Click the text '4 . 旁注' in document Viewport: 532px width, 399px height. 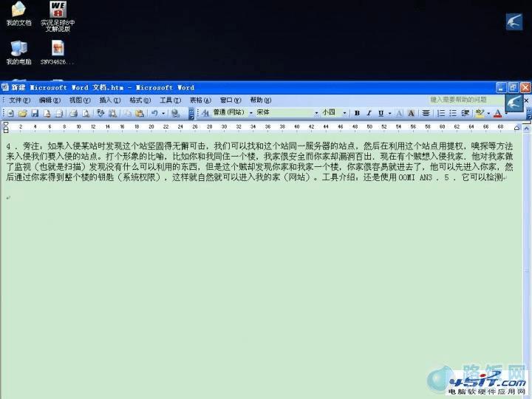pyautogui.click(x=22, y=146)
